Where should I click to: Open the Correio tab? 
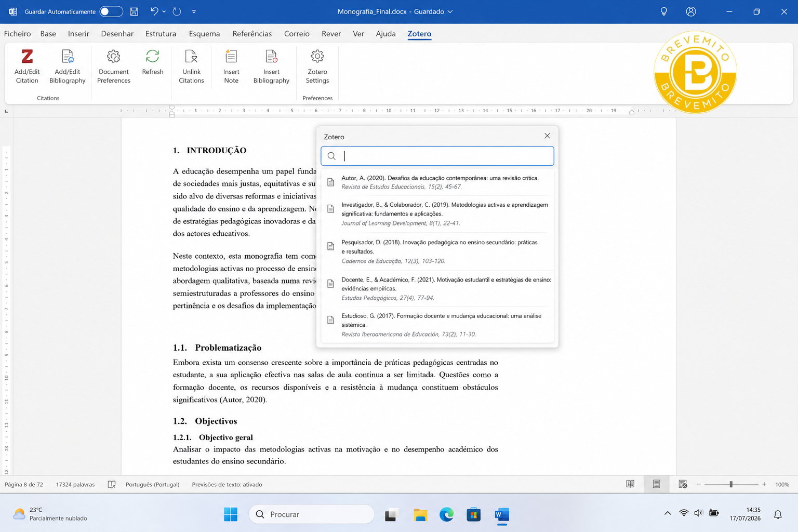297,34
